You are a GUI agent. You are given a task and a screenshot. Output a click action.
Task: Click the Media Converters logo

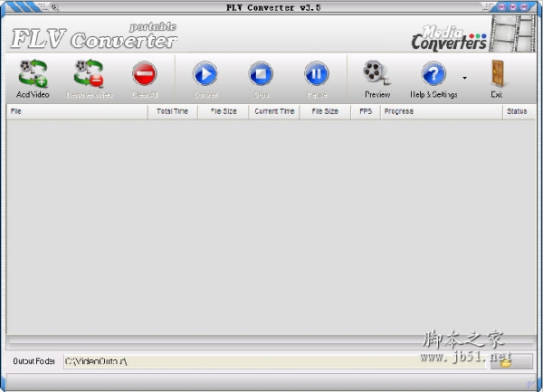click(449, 38)
